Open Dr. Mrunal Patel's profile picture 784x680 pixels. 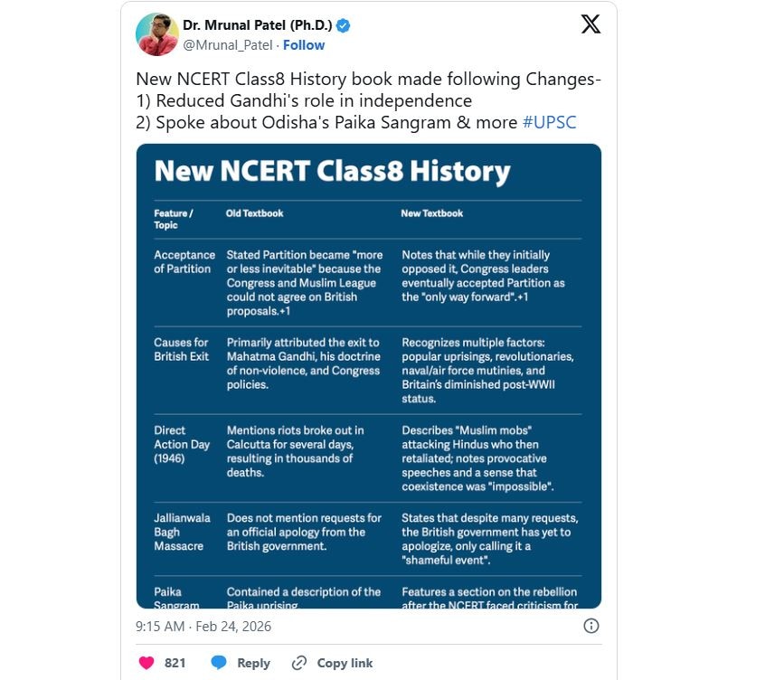coord(157,34)
